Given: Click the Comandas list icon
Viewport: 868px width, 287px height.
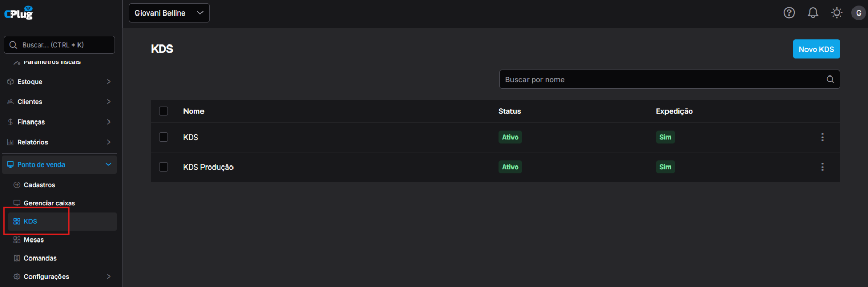Looking at the screenshot, I should [17, 258].
